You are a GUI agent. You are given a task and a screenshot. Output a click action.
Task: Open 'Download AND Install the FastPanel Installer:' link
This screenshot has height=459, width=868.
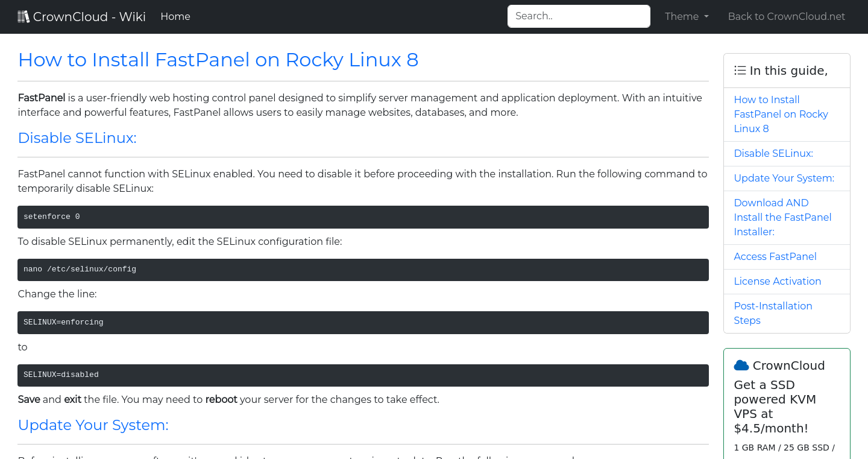pyautogui.click(x=782, y=217)
